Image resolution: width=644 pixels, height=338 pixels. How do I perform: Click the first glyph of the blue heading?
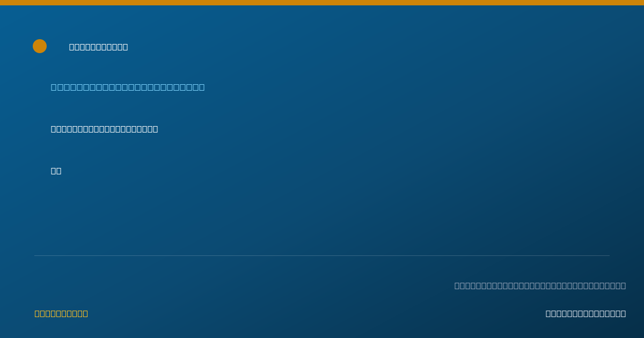click(x=54, y=87)
